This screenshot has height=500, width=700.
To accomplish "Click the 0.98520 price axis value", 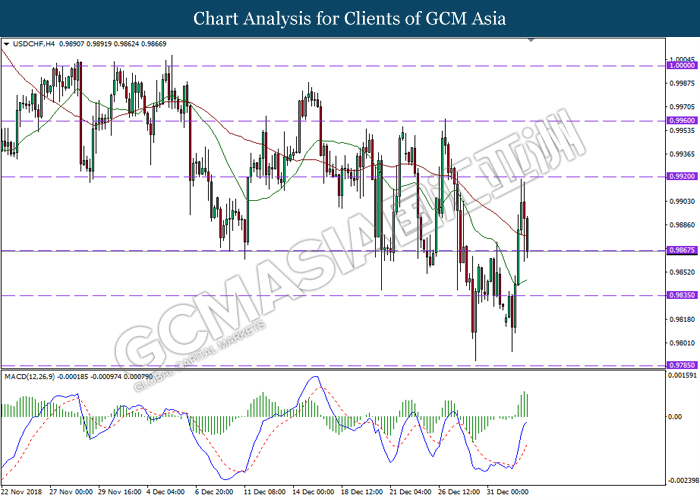I will (x=682, y=272).
